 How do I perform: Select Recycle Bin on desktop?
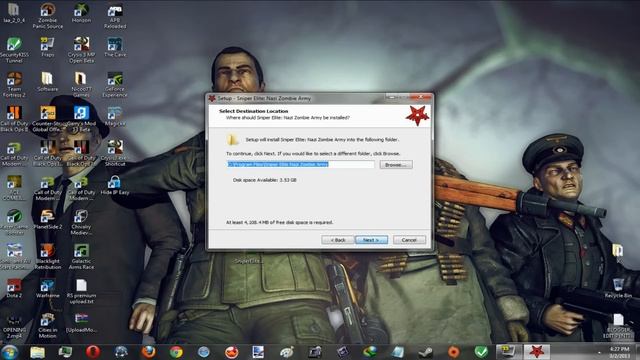tap(619, 288)
